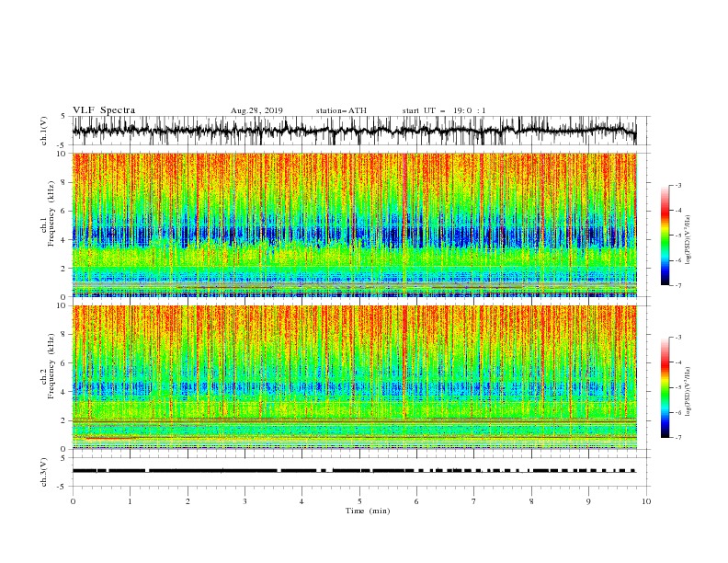Click time axis tick label "4"
728x563 pixels.
(x=301, y=501)
